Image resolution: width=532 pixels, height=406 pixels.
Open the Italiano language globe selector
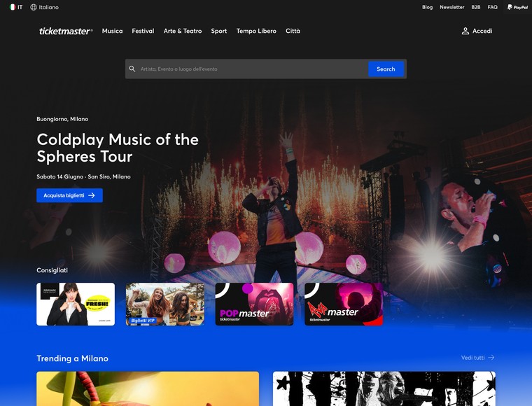[x=44, y=7]
